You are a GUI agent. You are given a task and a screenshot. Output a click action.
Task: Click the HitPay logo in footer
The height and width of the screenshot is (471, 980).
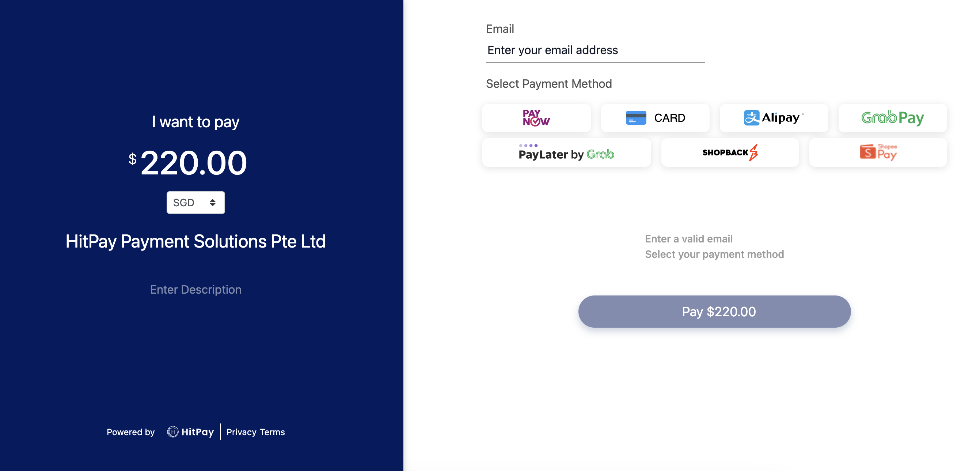[191, 432]
